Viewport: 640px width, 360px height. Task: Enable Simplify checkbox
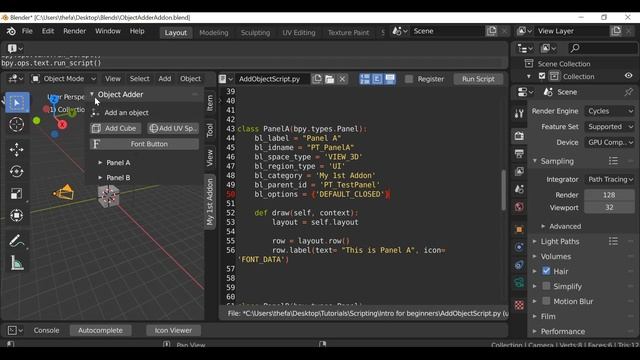[x=546, y=286]
